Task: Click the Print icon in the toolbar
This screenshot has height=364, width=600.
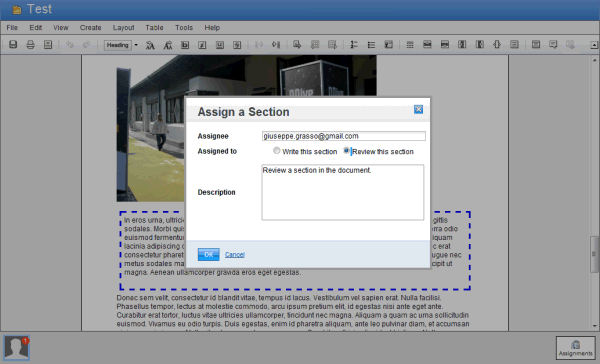Action: click(30, 44)
